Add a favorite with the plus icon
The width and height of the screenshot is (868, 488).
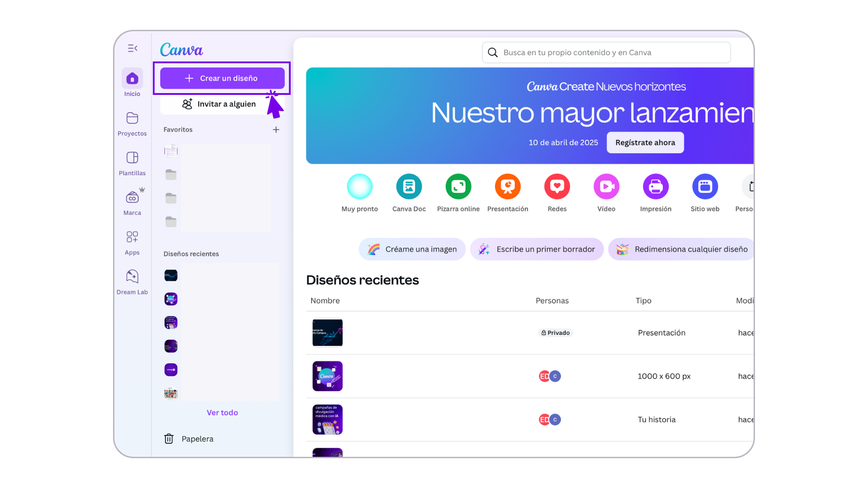tap(276, 130)
